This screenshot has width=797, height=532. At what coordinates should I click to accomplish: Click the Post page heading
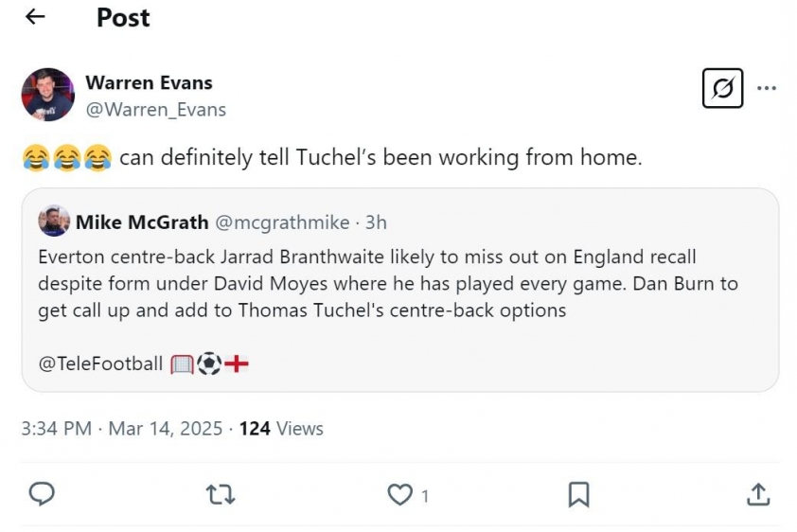[123, 17]
